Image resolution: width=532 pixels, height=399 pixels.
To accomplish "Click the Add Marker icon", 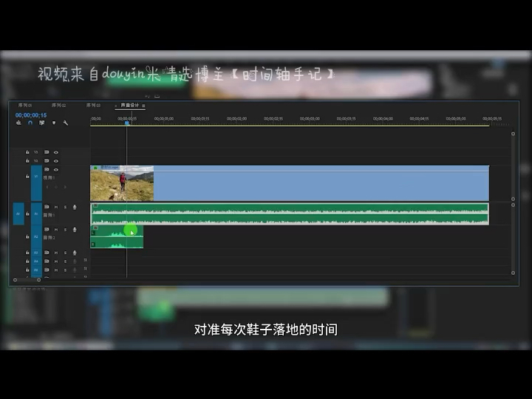I will pyautogui.click(x=54, y=123).
